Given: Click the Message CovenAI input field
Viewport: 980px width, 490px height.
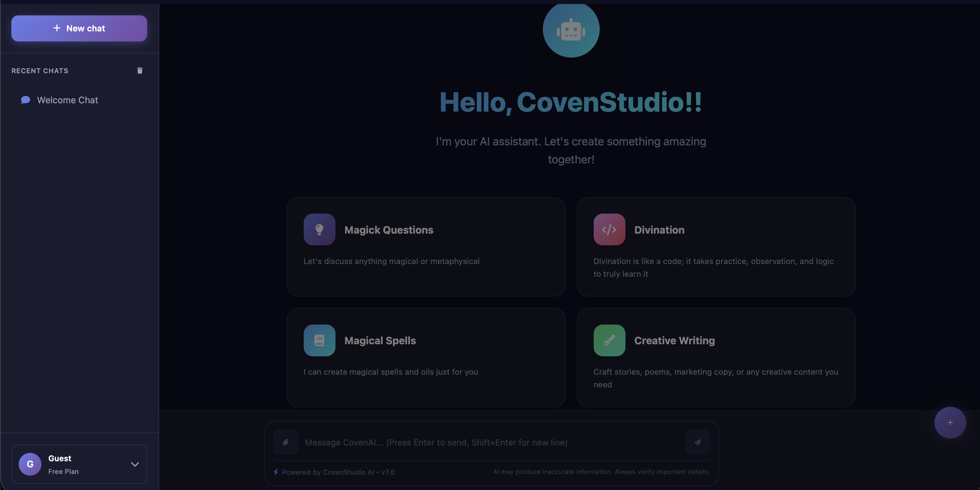Looking at the screenshot, I should point(491,443).
